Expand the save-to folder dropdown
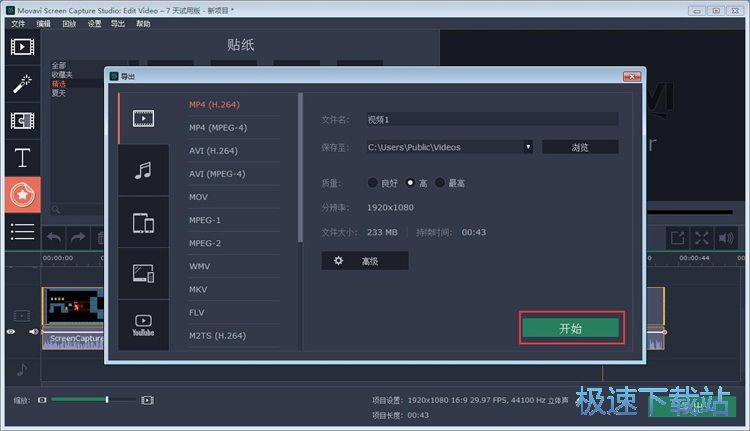The height and width of the screenshot is (431, 750). click(x=528, y=147)
